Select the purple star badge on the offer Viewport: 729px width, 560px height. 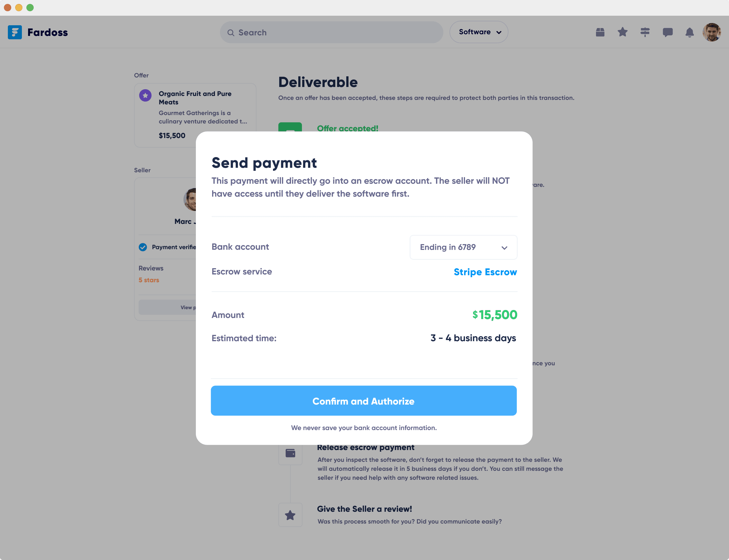click(145, 96)
